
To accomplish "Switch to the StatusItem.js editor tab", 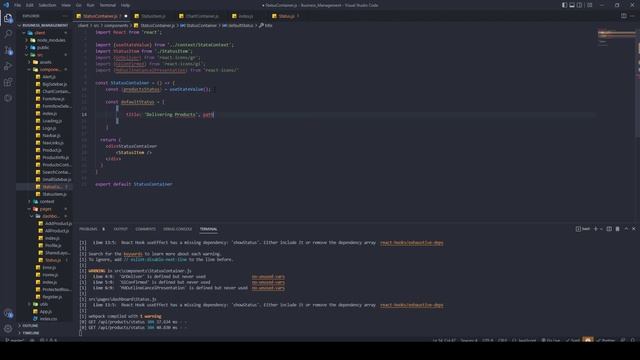I will coord(153,16).
